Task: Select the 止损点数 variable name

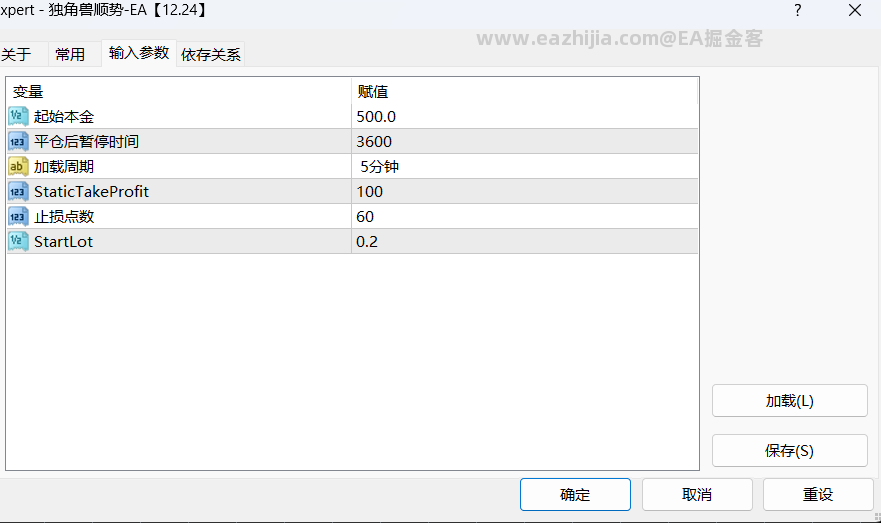Action: (64, 217)
